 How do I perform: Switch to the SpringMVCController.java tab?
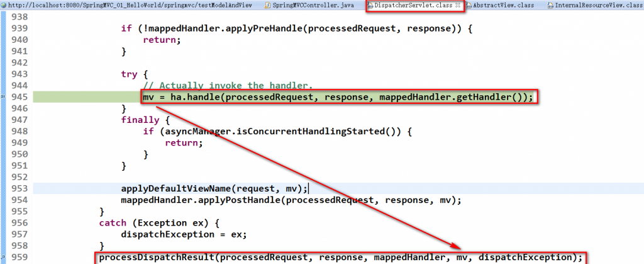[x=313, y=6]
